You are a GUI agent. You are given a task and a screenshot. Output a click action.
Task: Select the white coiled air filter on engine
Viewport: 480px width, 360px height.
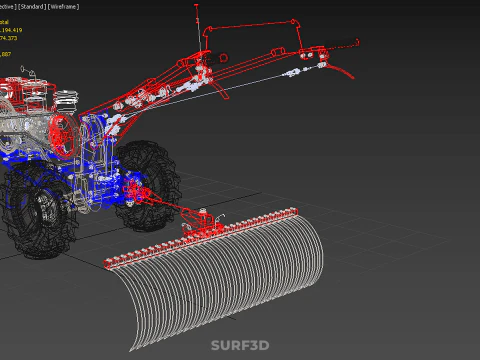(x=66, y=101)
